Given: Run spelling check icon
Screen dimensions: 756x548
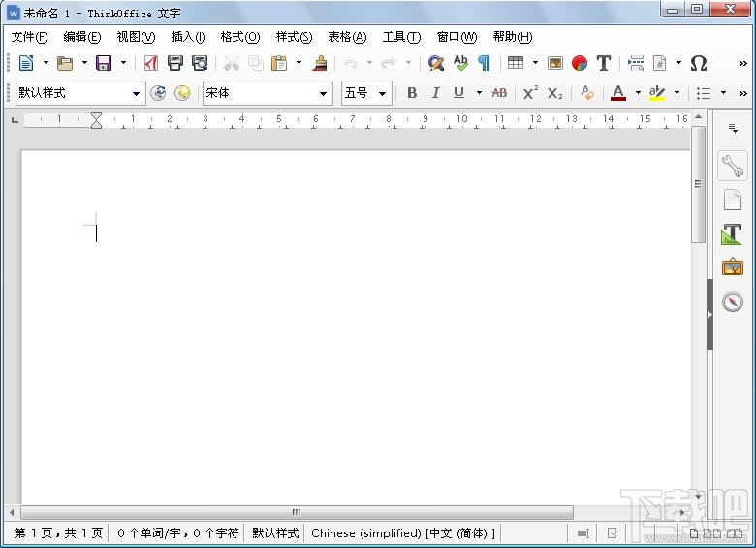Looking at the screenshot, I should [x=460, y=63].
